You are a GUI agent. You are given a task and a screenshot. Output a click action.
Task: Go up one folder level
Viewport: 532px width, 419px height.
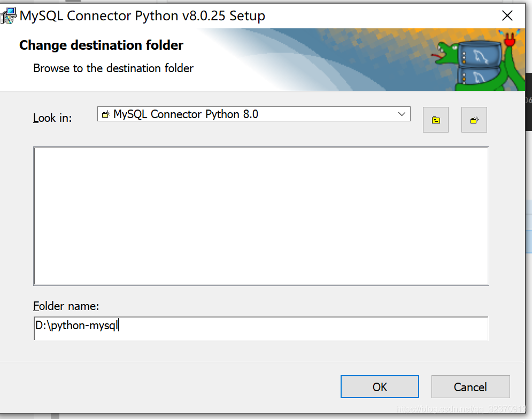point(436,120)
